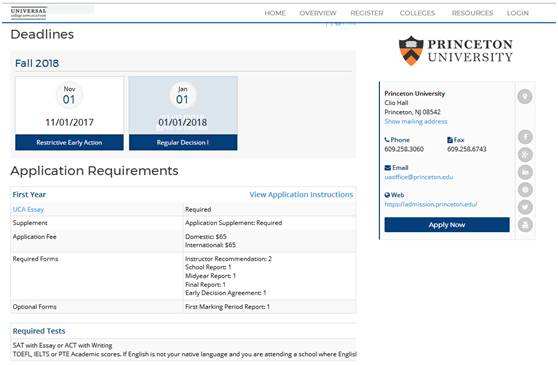Click the Jan 01 date circle
The image size is (558, 365).
182,95
